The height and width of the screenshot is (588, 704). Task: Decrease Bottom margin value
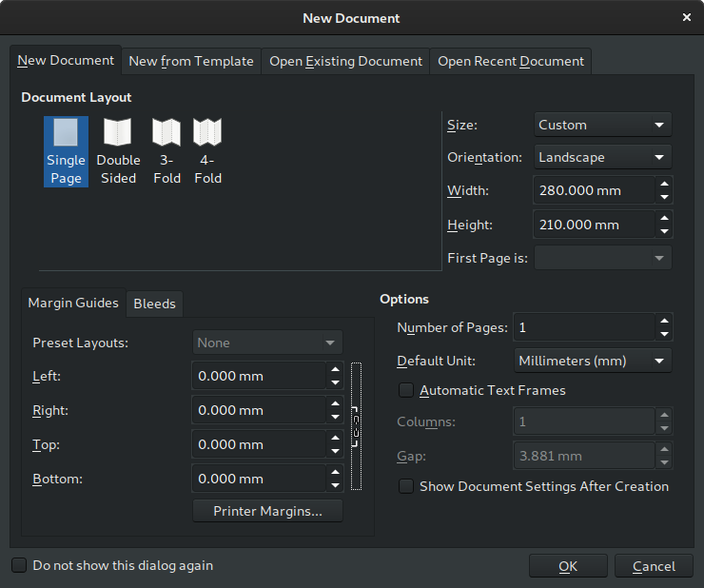(x=336, y=485)
